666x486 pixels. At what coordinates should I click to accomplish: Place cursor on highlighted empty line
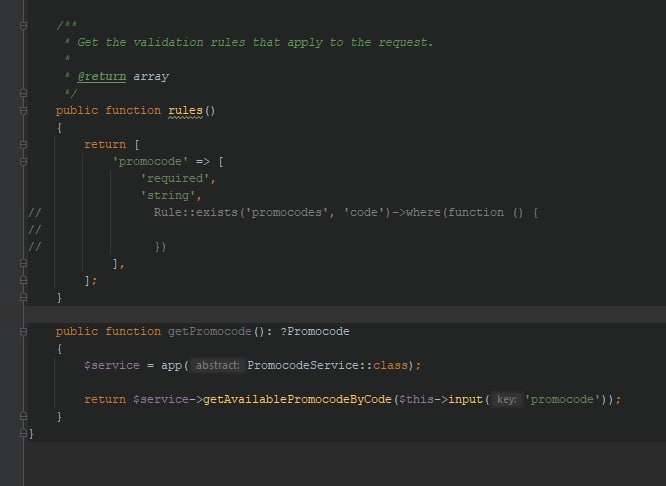coord(345,314)
